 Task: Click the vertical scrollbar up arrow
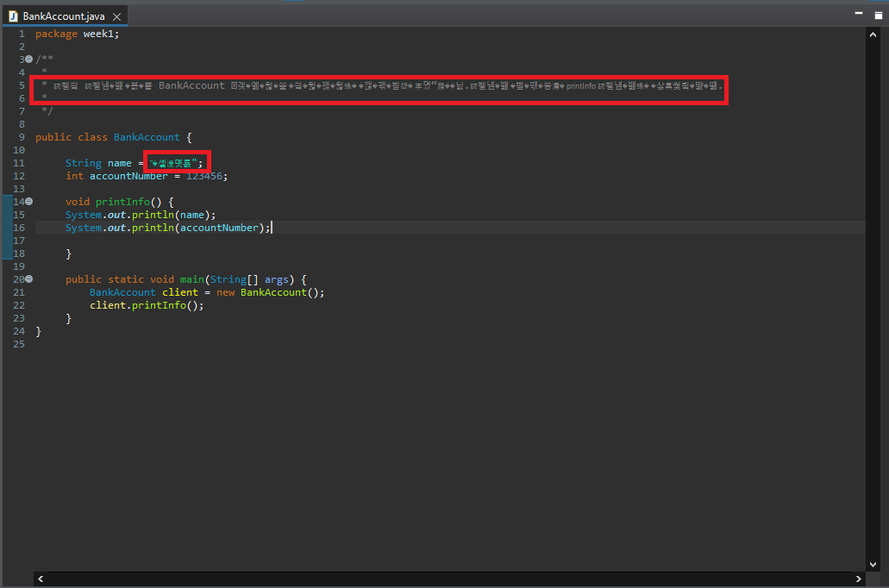coord(873,35)
